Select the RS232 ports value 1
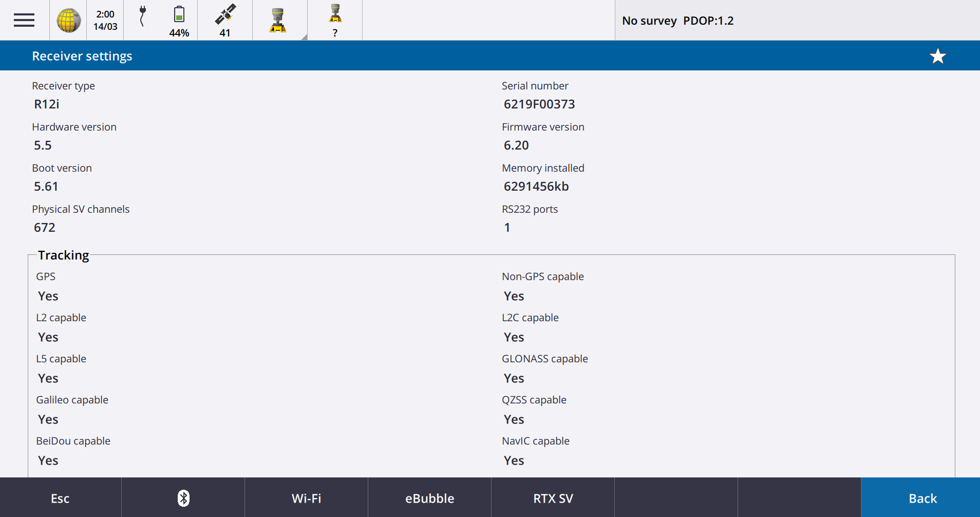The width and height of the screenshot is (980, 517). pyautogui.click(x=507, y=228)
